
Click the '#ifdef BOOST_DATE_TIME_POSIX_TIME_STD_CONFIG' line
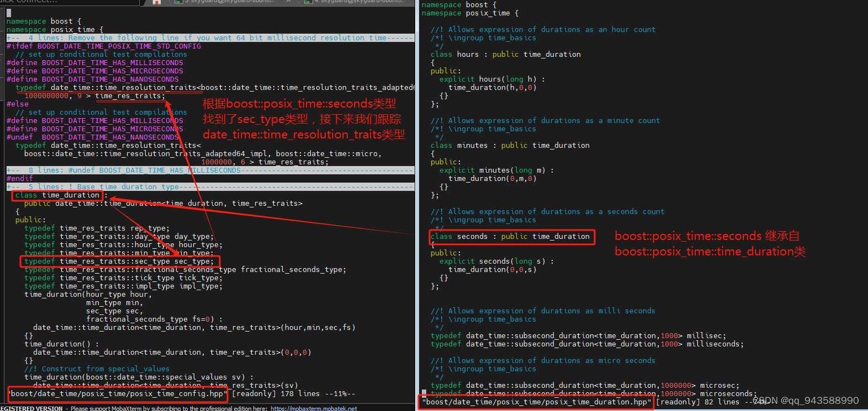click(x=104, y=46)
